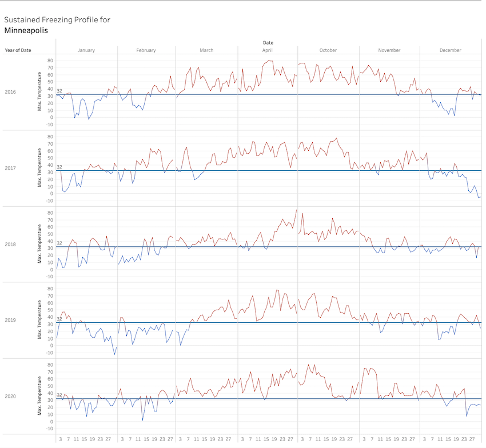Click the 'Year of Date' field header
The height and width of the screenshot is (448, 486).
[x=18, y=50]
